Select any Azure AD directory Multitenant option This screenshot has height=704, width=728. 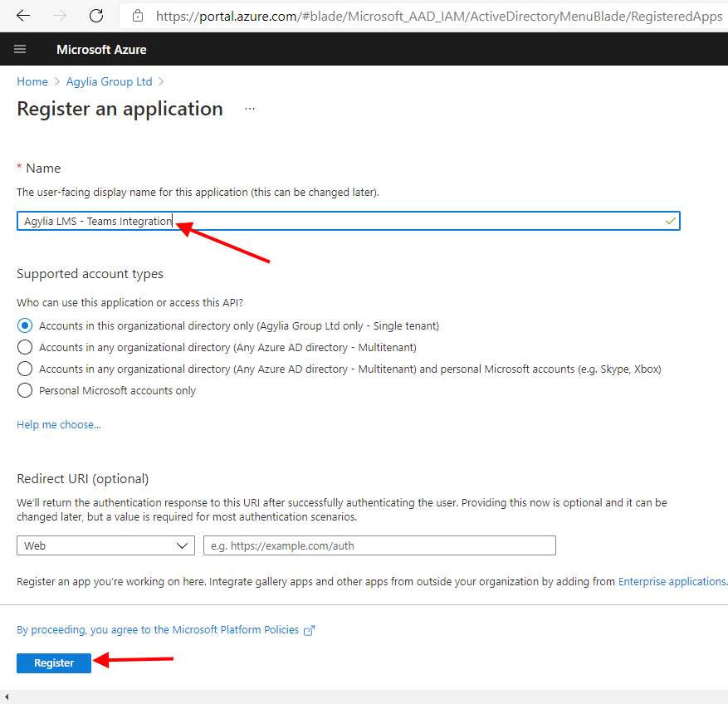pos(25,347)
